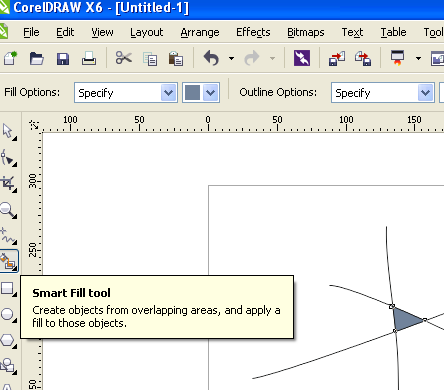Click the Application launcher icon

coord(398,58)
